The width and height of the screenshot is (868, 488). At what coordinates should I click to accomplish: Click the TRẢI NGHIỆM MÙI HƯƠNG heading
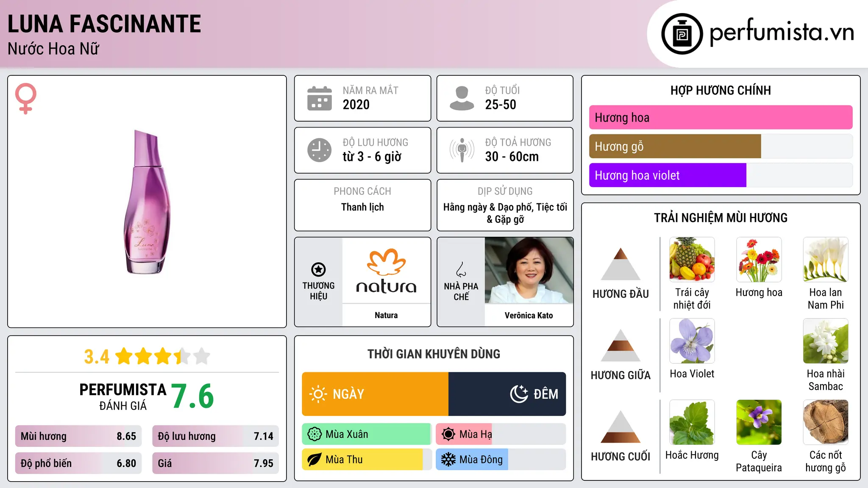pos(721,218)
